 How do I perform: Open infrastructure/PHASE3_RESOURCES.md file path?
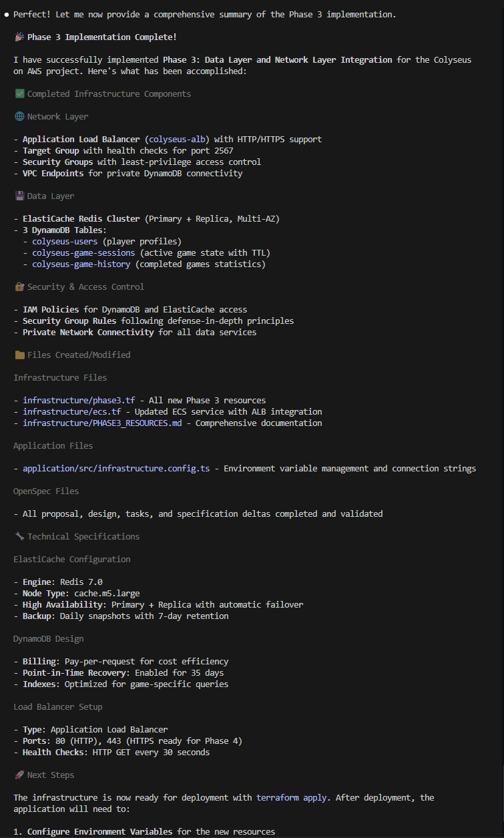[x=102, y=423]
